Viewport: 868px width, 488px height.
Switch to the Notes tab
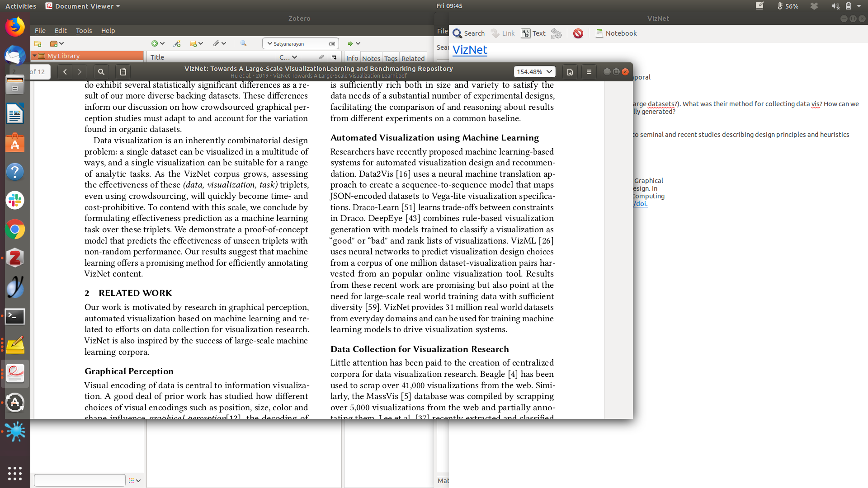371,58
